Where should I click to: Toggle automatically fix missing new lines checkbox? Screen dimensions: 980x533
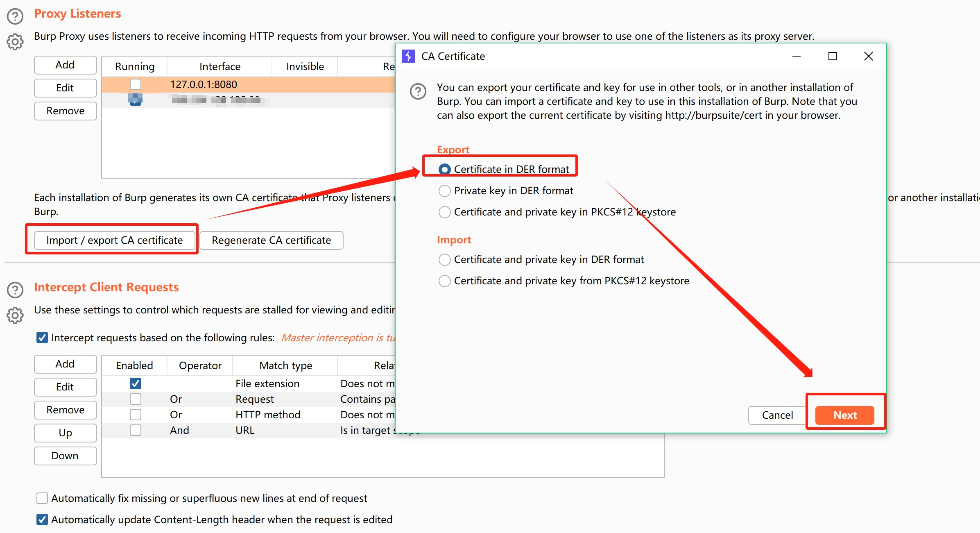tap(42, 498)
